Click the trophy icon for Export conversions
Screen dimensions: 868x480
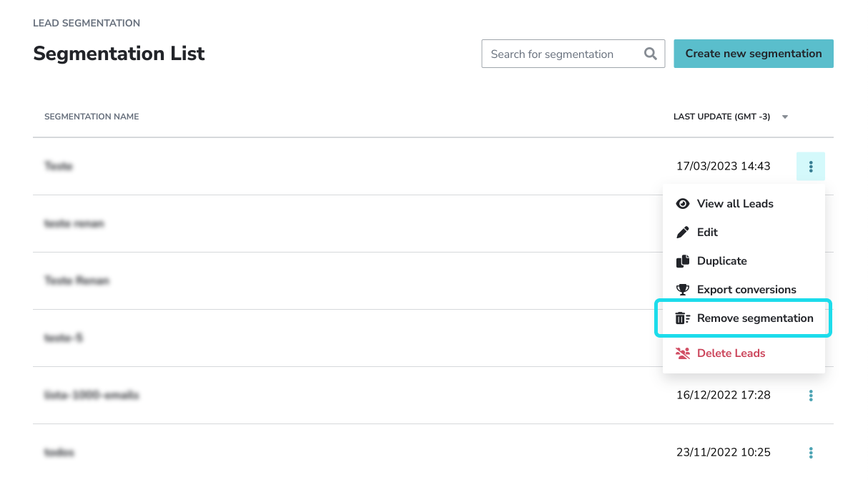coord(683,289)
